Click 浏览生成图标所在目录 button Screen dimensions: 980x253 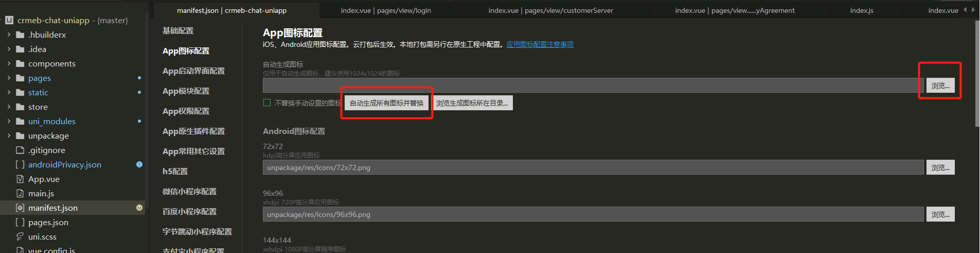point(472,103)
